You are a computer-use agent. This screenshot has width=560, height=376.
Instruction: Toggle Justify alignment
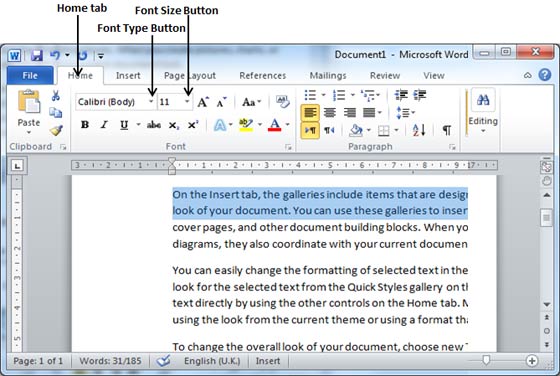click(x=369, y=113)
